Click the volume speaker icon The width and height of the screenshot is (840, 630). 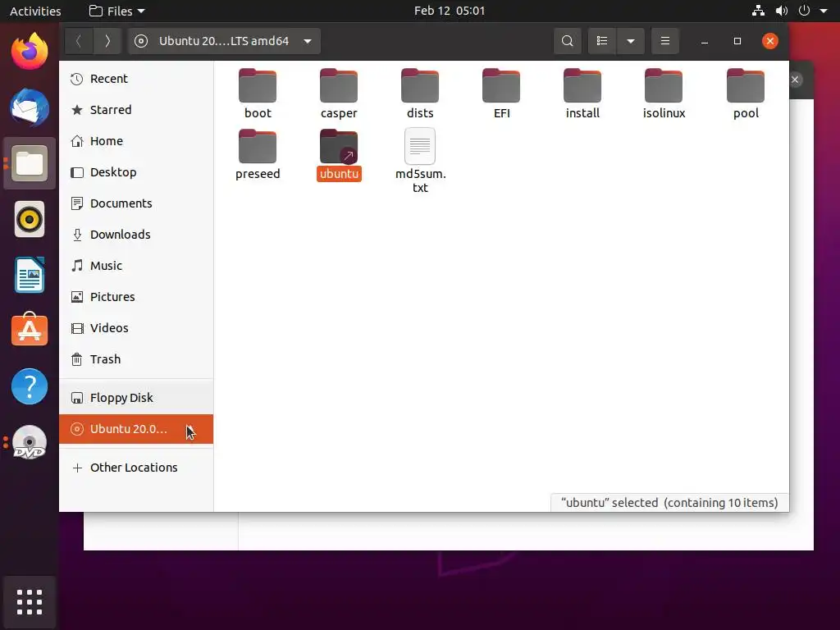tap(782, 11)
